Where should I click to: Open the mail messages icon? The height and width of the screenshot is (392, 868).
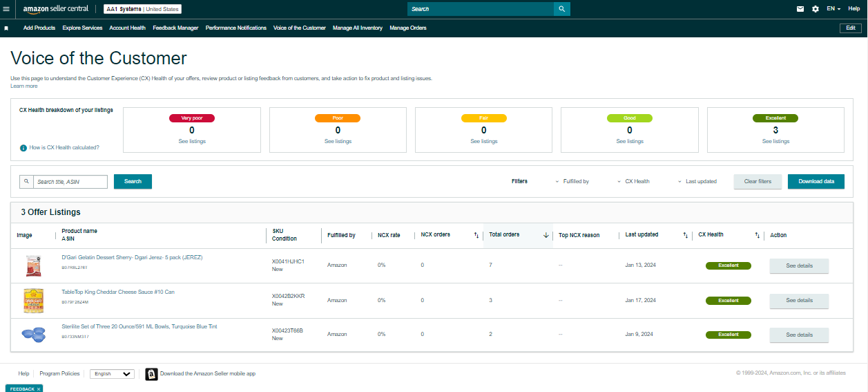(x=800, y=9)
